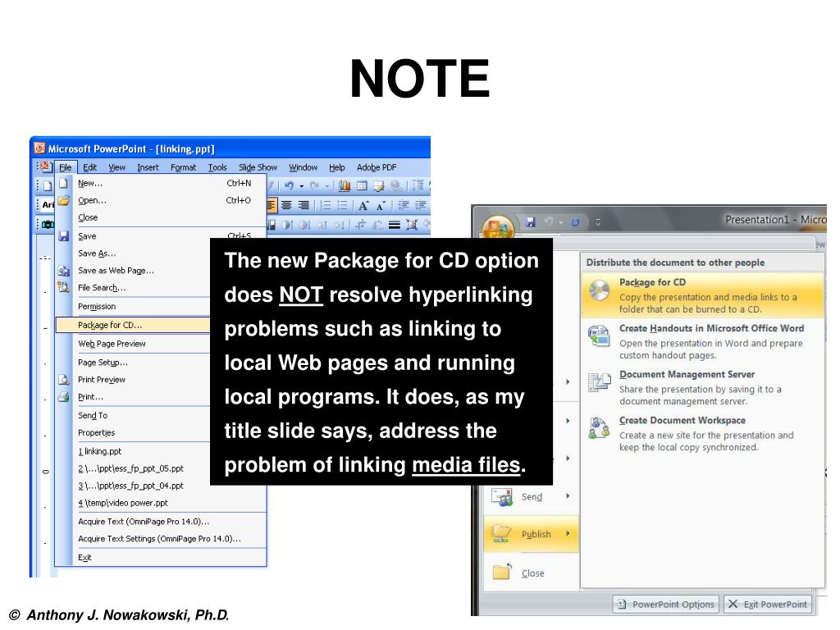Screen dimensions: 840x630
Task: Select Publish in the Office menu
Action: [x=531, y=533]
